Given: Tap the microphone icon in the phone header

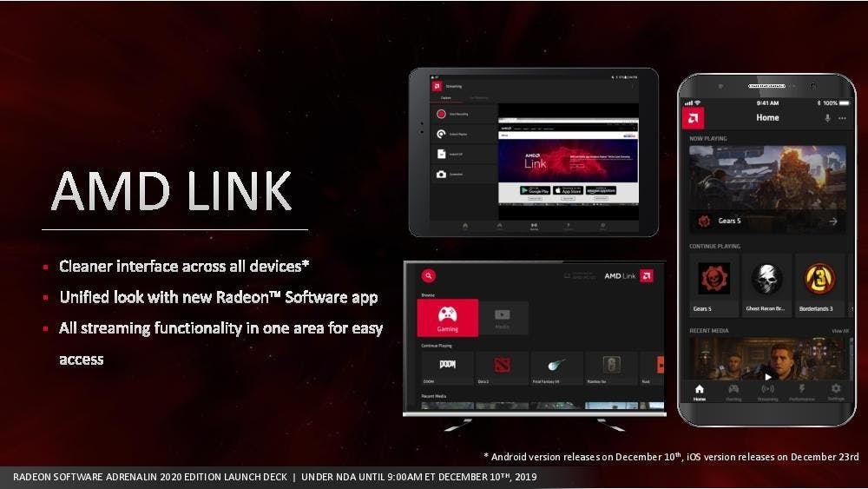Looking at the screenshot, I should coord(827,118).
